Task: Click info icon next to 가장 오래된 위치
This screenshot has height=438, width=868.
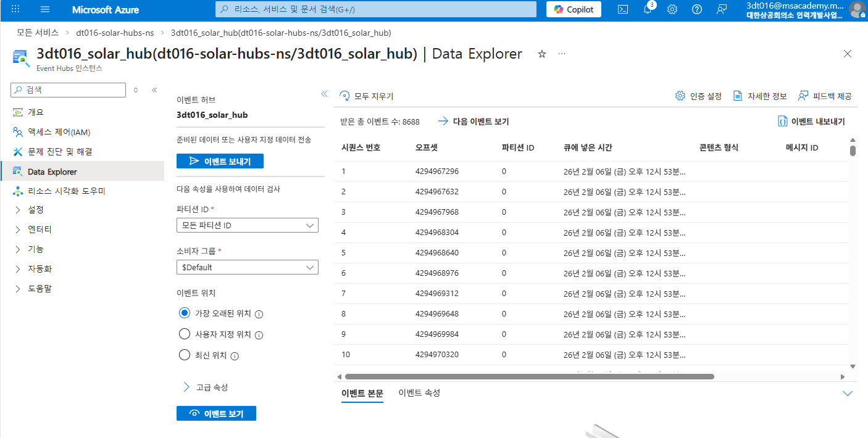Action: pyautogui.click(x=259, y=314)
